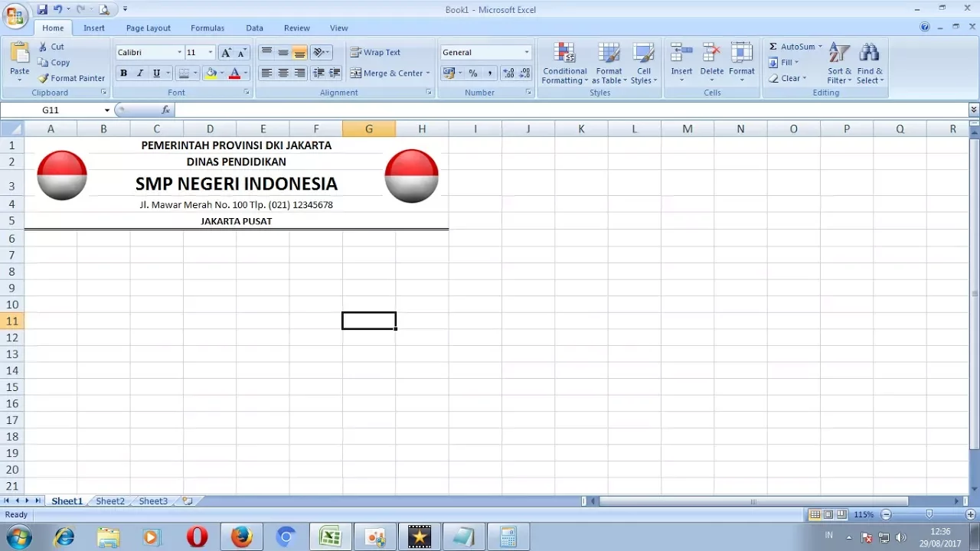Open Firefox from the Windows taskbar

(241, 537)
